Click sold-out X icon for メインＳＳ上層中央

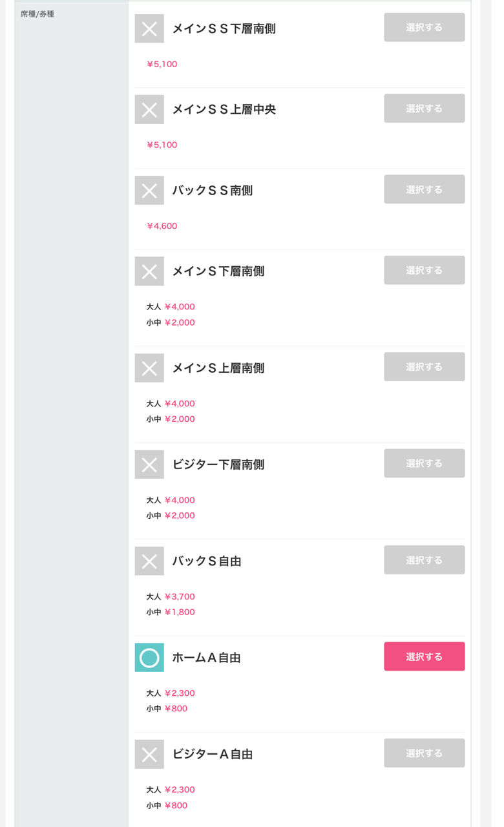(x=149, y=109)
